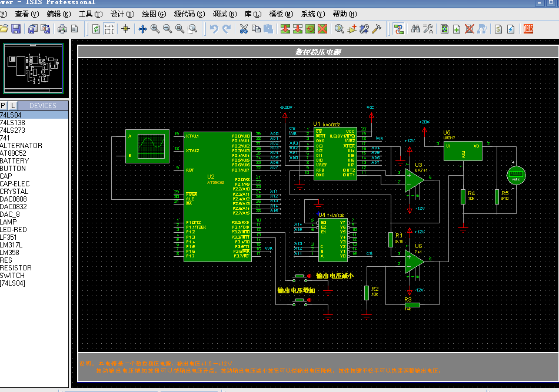Open the 查看(V) menu
559x392 pixels.
(27, 14)
